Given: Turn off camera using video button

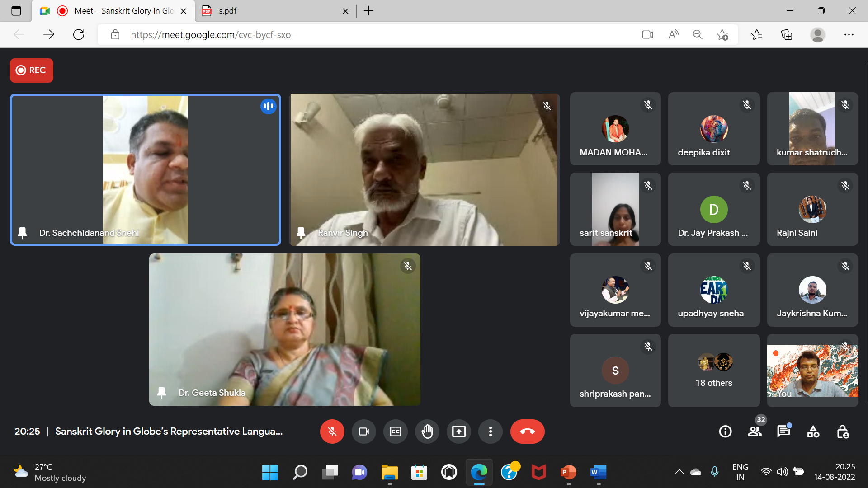Looking at the screenshot, I should click(x=363, y=432).
